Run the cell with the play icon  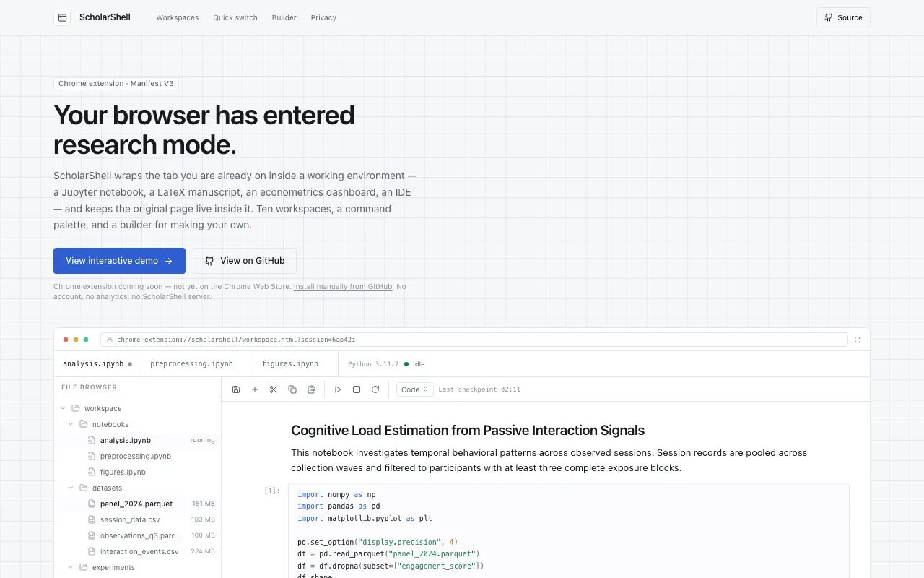(338, 389)
